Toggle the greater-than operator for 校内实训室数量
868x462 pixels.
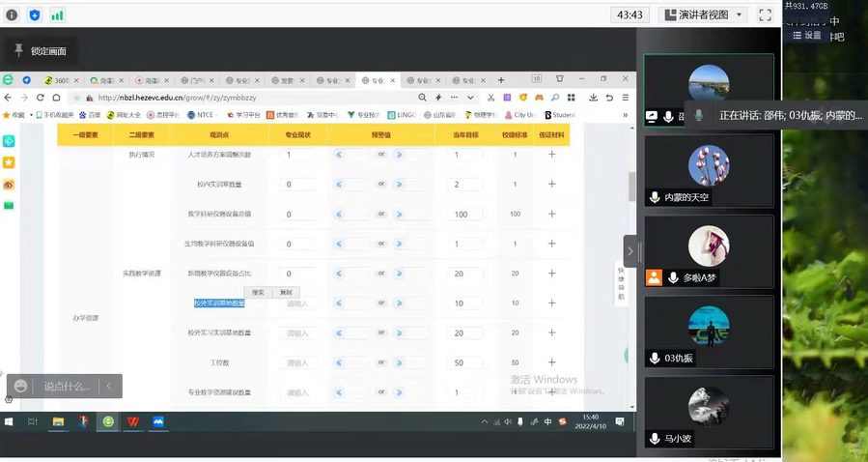tap(399, 184)
